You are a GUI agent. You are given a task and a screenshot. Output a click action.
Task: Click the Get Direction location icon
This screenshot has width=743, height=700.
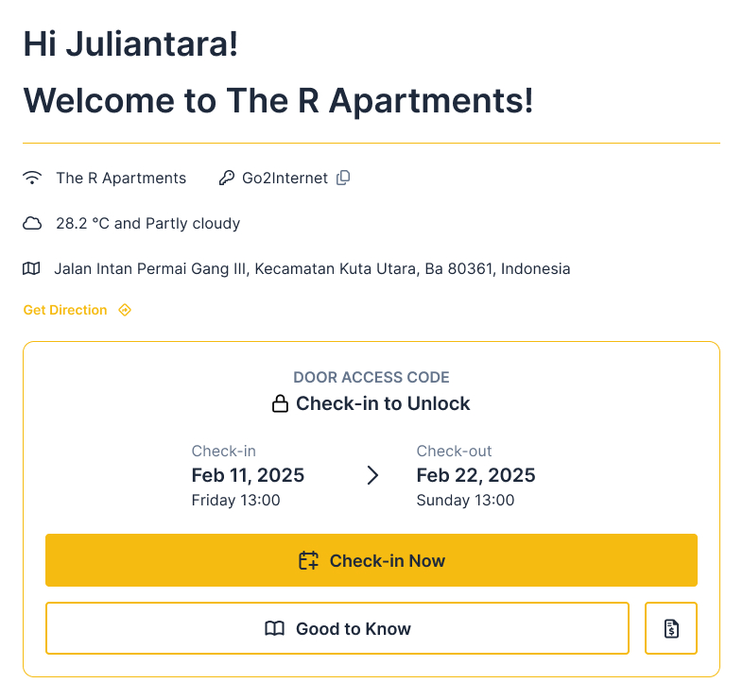point(124,310)
